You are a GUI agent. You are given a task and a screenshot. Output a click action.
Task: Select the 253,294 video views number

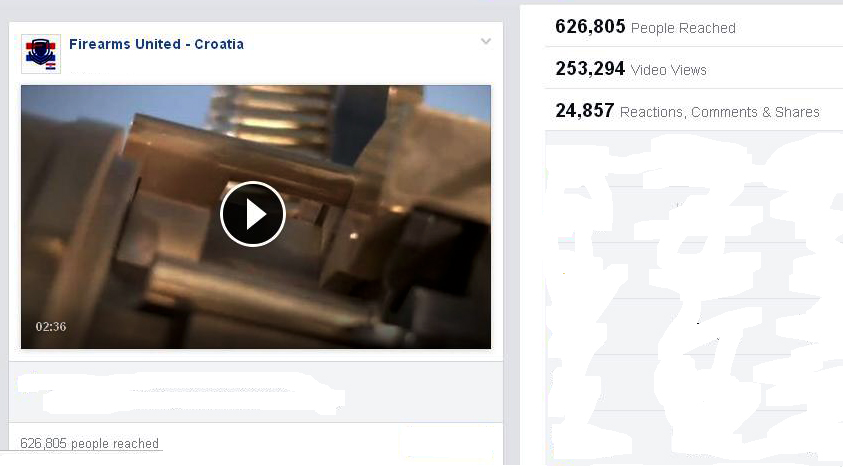pyautogui.click(x=590, y=68)
